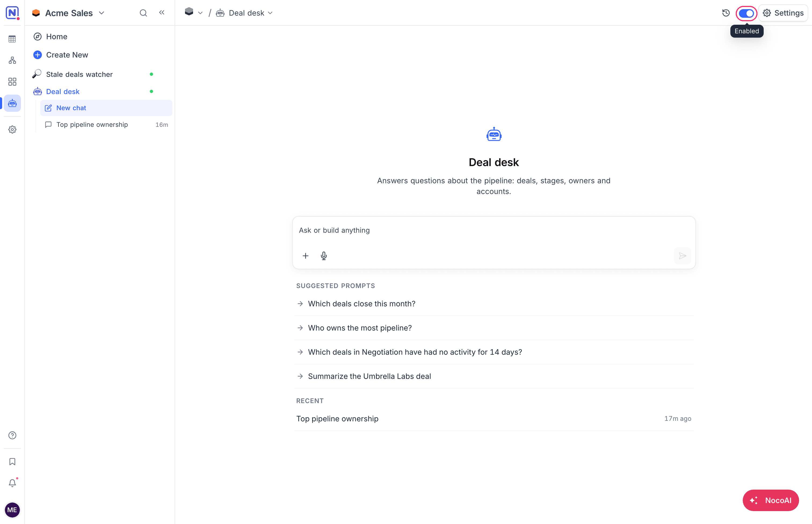Open the Deal desk breadcrumb dropdown
Viewport: 812px width, 524px height.
244,13
